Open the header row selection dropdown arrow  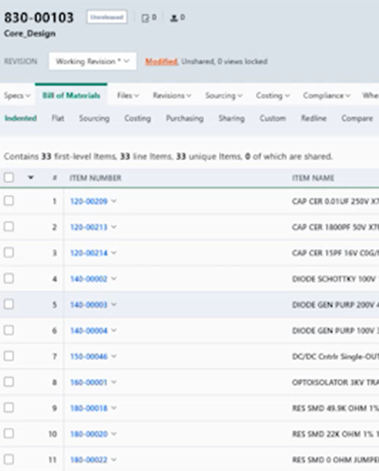click(31, 177)
